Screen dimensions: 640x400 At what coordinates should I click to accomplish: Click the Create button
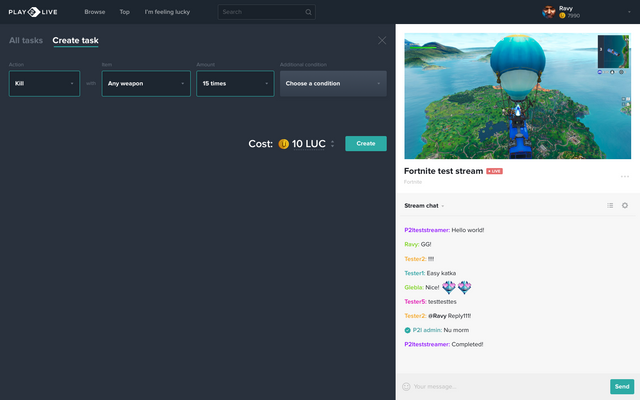click(x=366, y=144)
